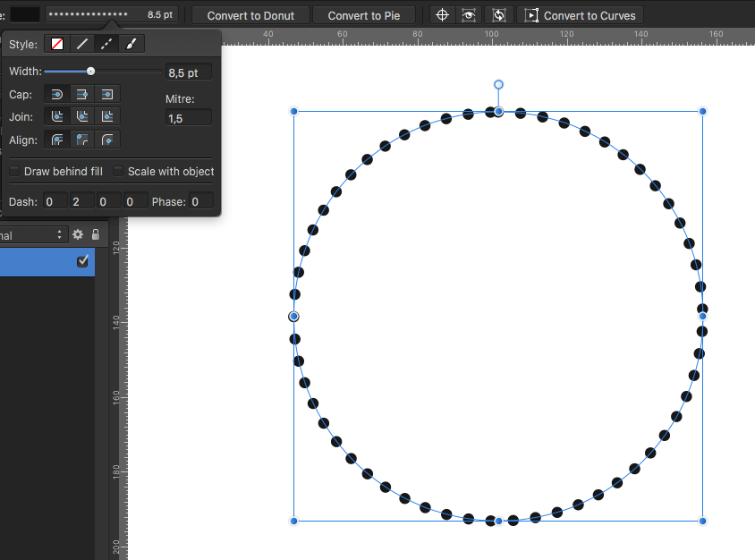Toggle the selected layer visibility checkbox
The width and height of the screenshot is (755, 560).
(82, 261)
